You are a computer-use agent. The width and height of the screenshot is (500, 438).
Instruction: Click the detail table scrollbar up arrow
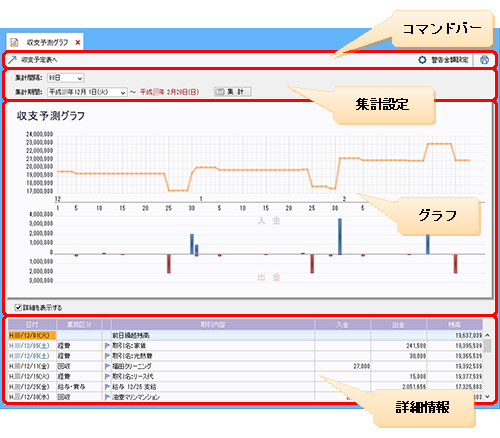(487, 335)
